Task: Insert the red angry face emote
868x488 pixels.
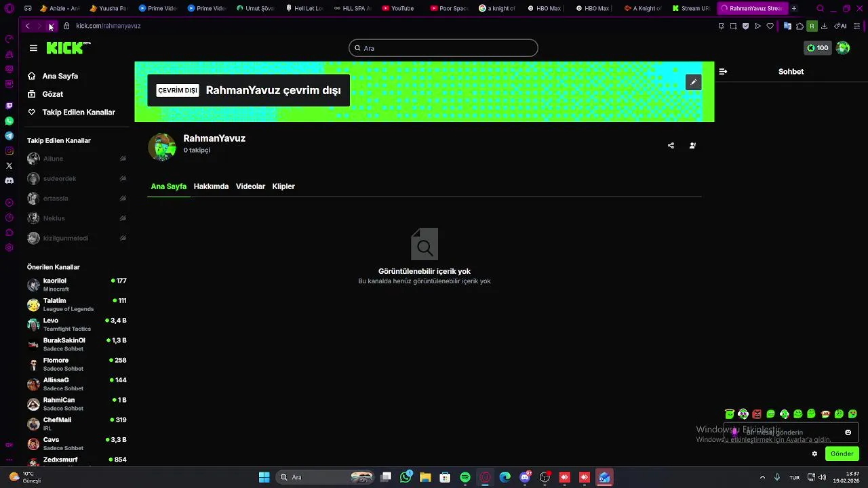Action: coord(757,414)
